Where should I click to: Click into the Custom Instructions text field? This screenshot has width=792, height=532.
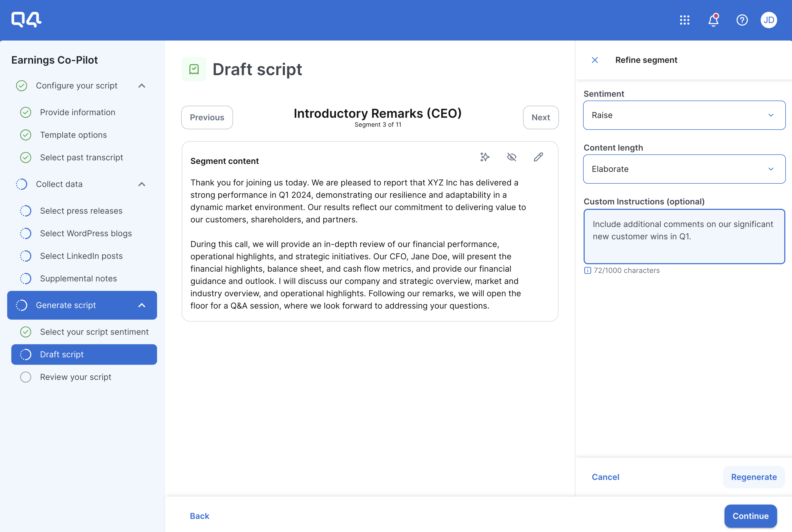684,237
